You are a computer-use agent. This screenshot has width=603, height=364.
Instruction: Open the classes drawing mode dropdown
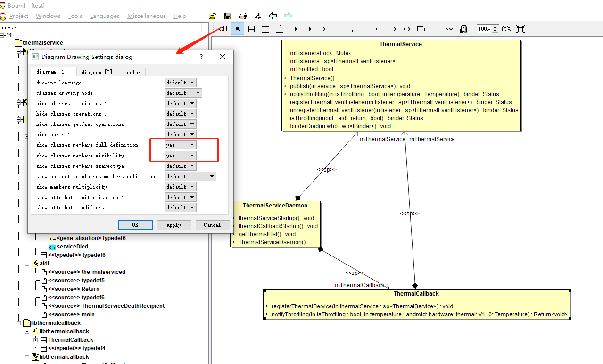(183, 93)
